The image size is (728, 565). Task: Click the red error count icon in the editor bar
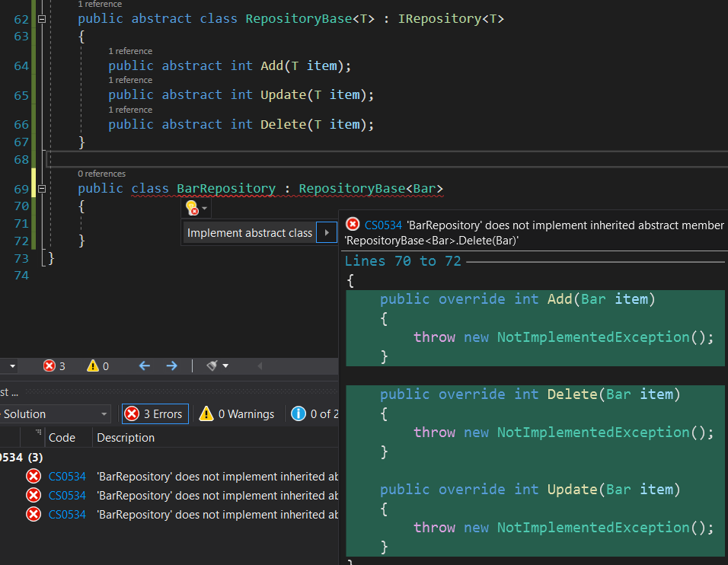coord(49,365)
